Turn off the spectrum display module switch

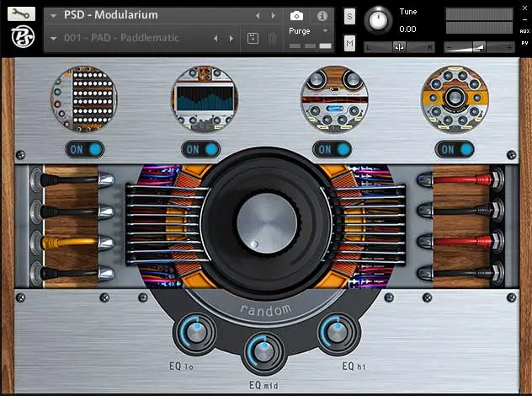click(x=201, y=149)
